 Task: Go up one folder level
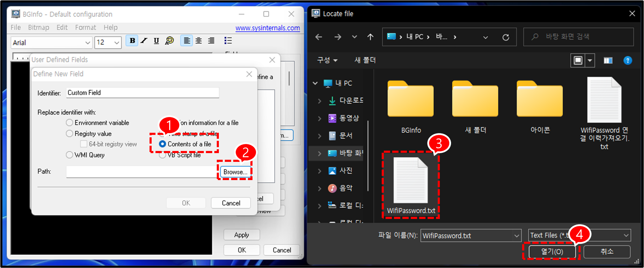(x=371, y=37)
